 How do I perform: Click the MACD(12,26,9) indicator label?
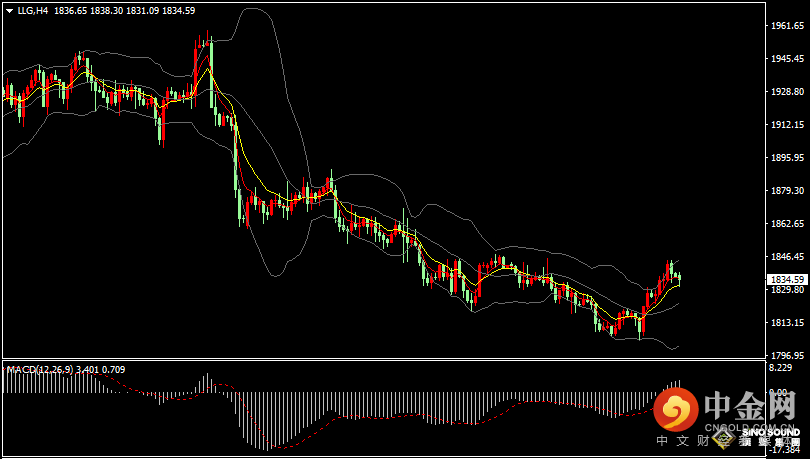pos(39,370)
